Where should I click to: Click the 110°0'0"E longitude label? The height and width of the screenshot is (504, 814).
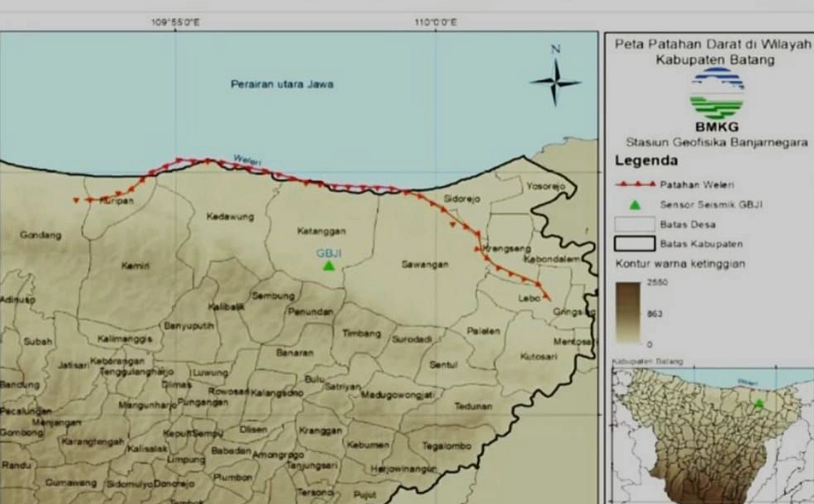coord(436,23)
